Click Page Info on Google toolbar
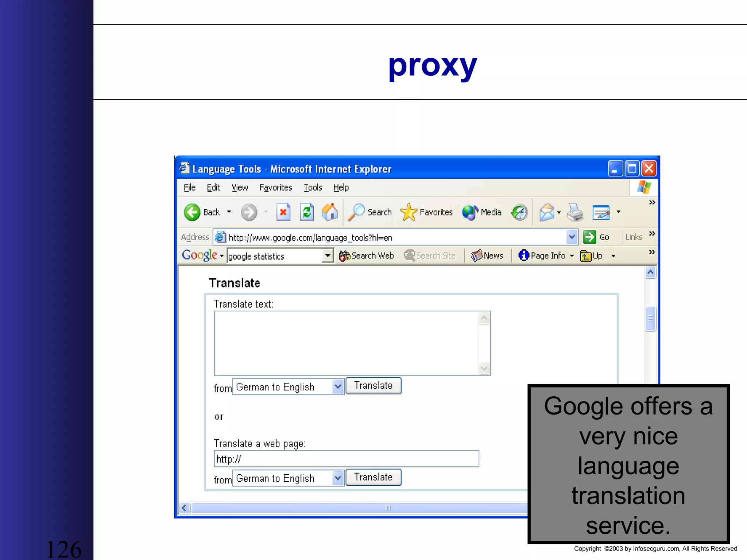 542,256
